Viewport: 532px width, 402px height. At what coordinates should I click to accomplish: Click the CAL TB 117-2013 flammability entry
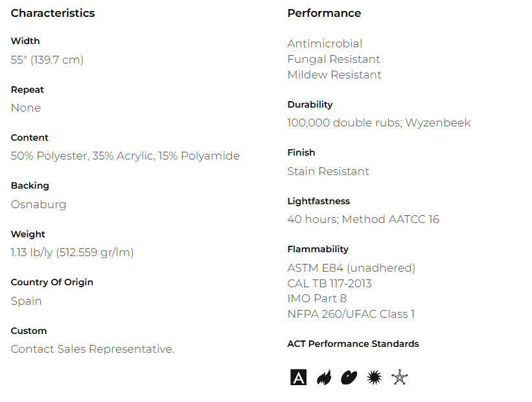click(x=329, y=283)
